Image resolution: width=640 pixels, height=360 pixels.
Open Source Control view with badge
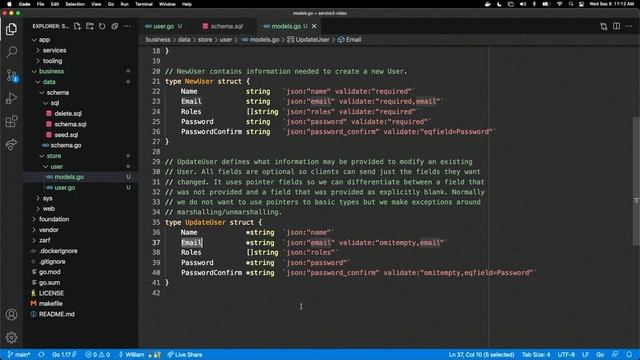11,75
